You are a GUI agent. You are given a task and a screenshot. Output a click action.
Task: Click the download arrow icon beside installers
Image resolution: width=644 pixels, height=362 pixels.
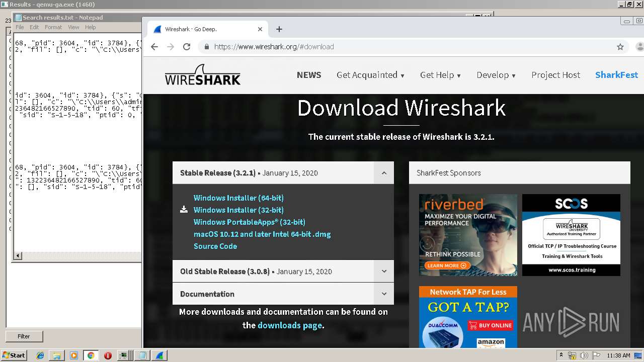tap(184, 210)
